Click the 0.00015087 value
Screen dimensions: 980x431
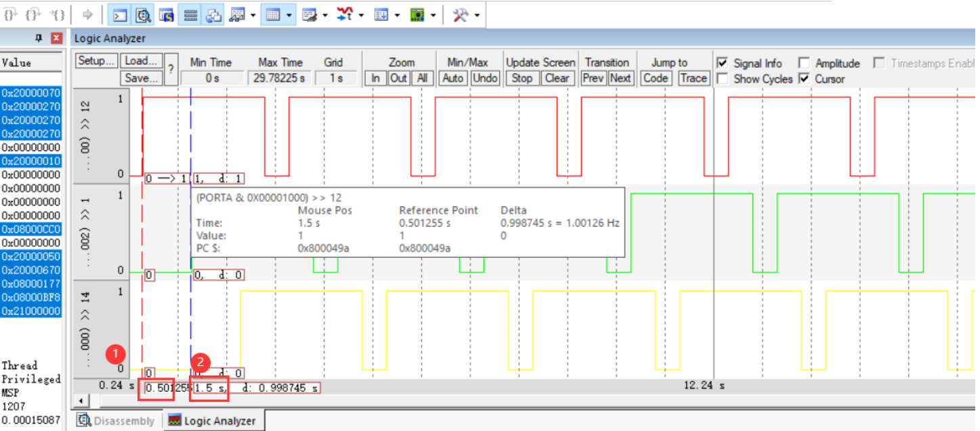[31, 420]
